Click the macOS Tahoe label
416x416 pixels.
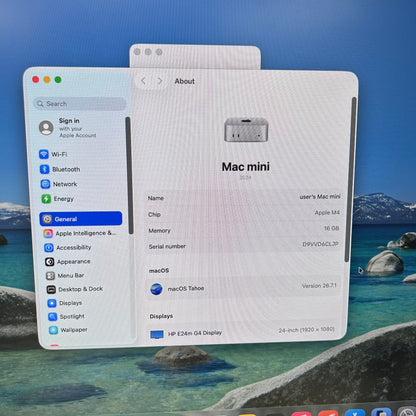[x=186, y=288]
